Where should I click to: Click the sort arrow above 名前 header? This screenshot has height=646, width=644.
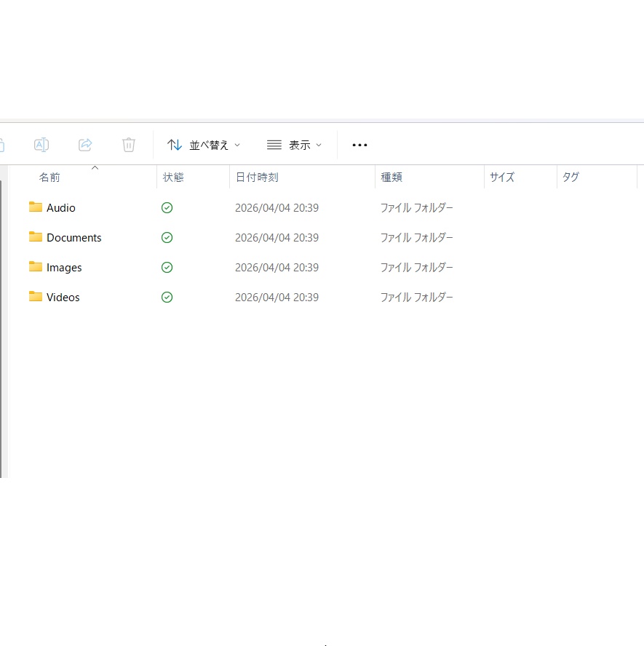tap(95, 167)
